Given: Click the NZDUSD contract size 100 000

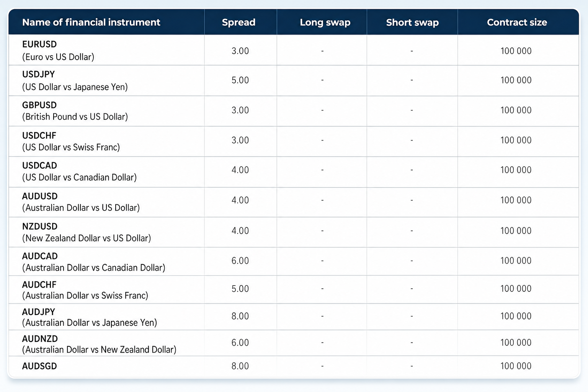Looking at the screenshot, I should (516, 231).
